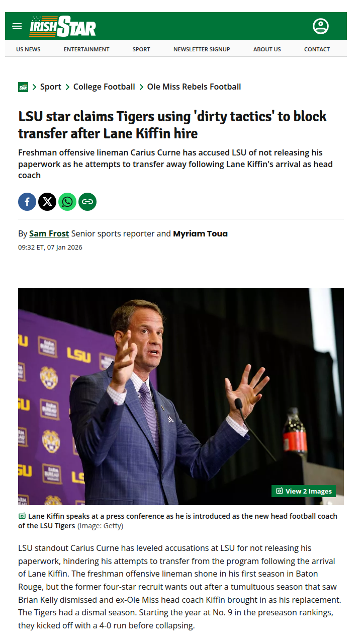The image size is (362, 644).
Task: Click the Sport breadcrumb link
Action: pyautogui.click(x=51, y=87)
